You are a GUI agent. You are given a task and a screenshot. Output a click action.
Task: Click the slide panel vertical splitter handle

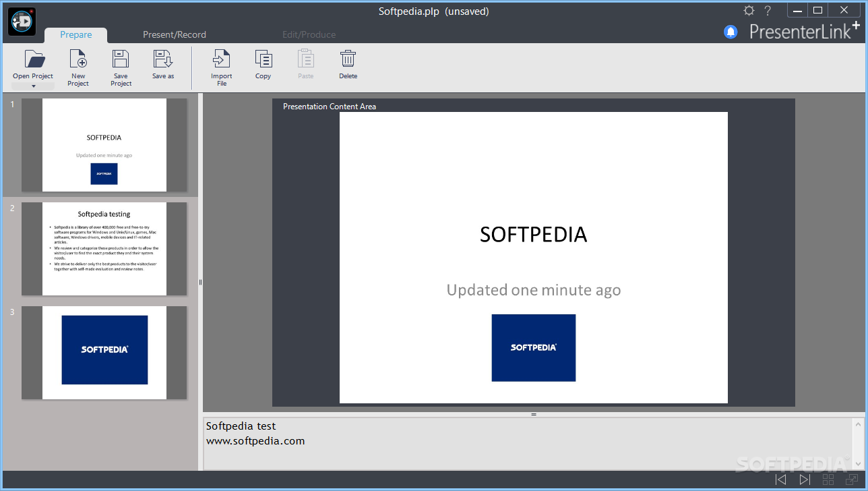tap(200, 282)
